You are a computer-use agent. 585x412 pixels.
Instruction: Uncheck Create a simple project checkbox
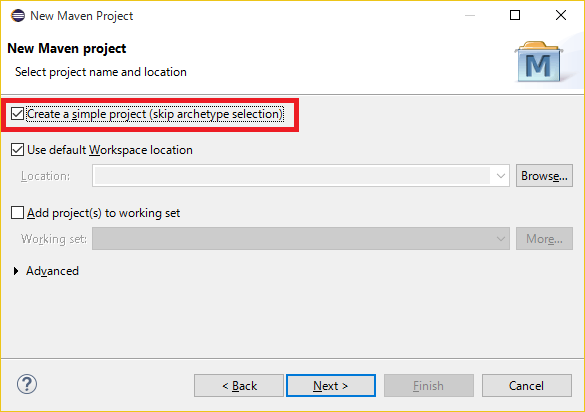pyautogui.click(x=18, y=114)
